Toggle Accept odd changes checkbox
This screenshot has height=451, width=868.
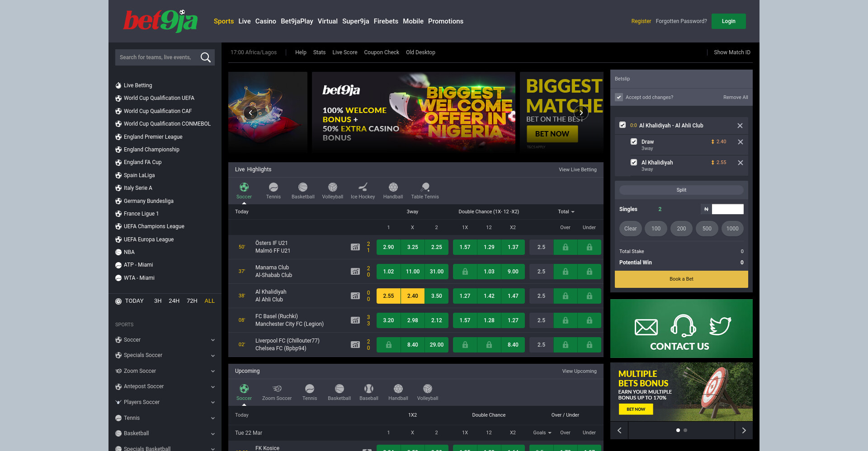point(619,97)
